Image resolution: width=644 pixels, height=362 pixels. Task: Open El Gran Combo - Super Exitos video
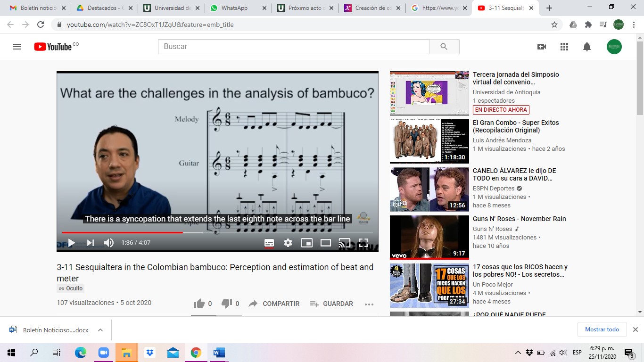click(x=516, y=126)
